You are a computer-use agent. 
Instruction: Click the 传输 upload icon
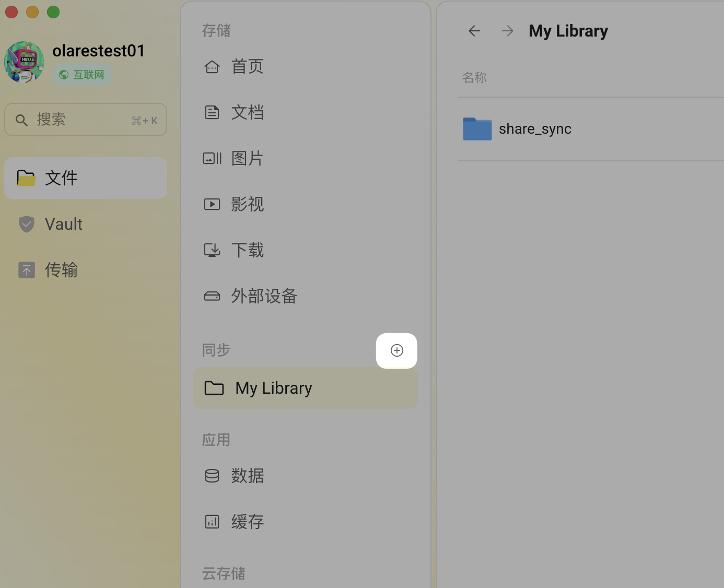click(27, 270)
